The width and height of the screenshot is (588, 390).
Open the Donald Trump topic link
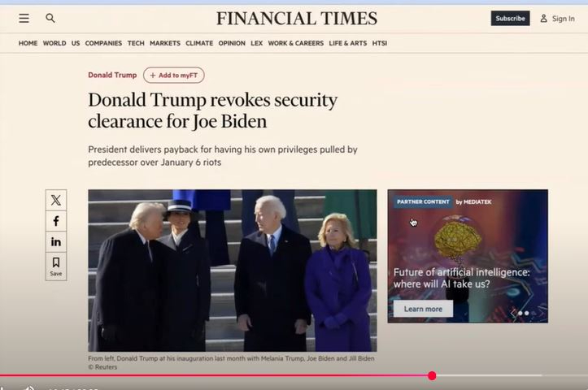coord(112,75)
